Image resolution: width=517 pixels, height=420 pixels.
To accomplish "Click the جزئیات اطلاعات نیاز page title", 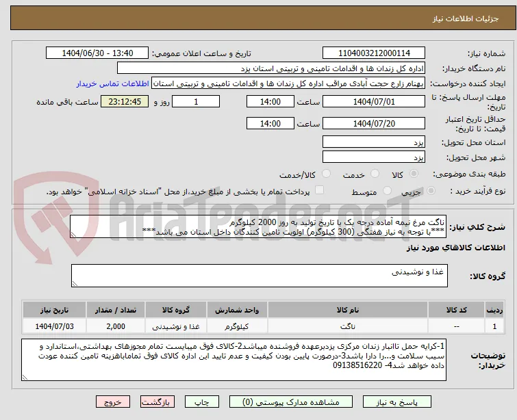I will tap(466, 18).
